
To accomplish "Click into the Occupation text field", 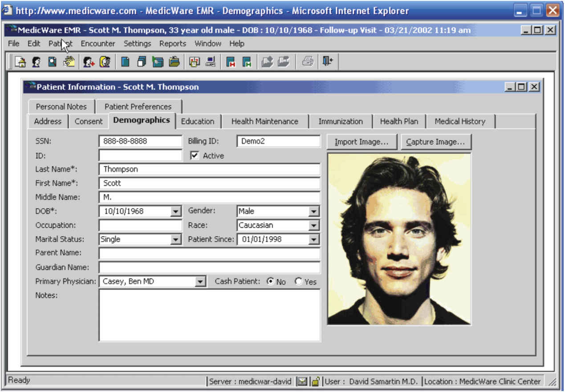I will point(140,226).
